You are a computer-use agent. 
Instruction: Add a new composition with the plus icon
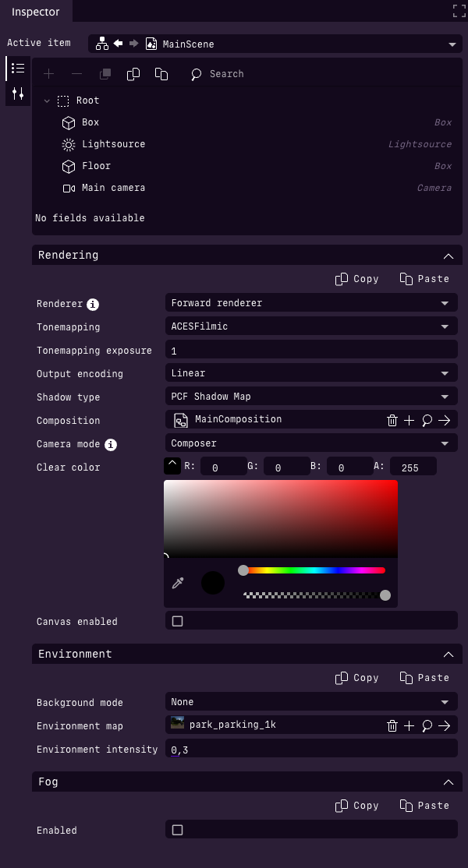[x=409, y=420]
